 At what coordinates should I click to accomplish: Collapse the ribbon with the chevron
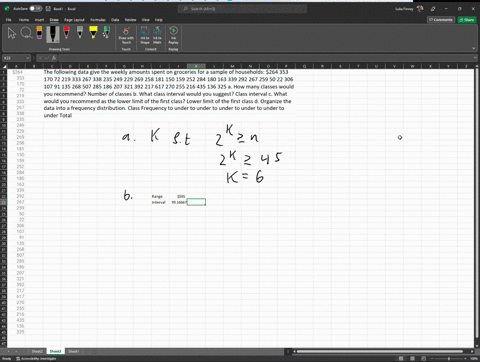(x=473, y=48)
